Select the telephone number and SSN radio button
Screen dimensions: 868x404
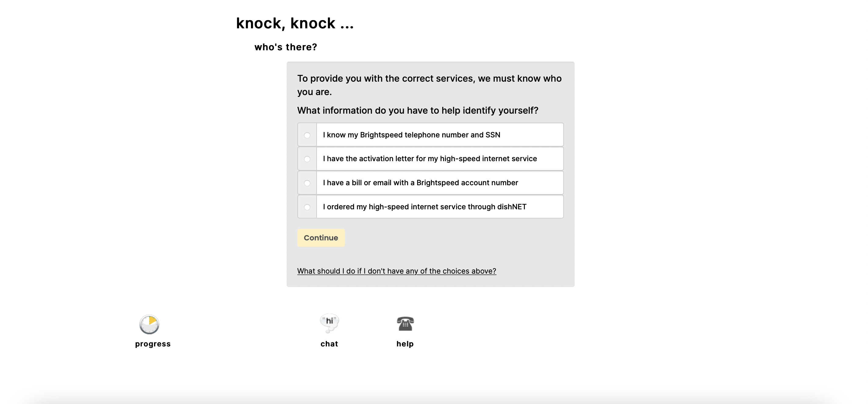click(307, 135)
